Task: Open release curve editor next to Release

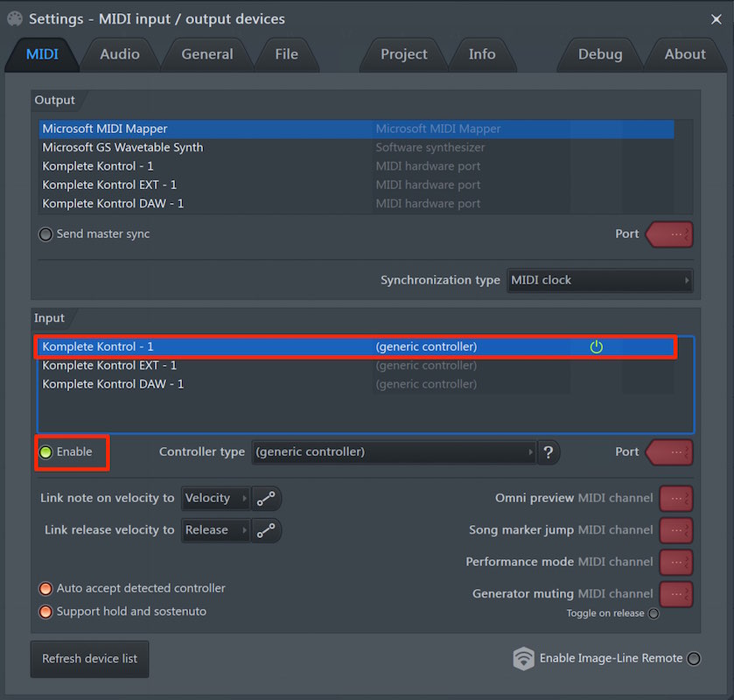Action: 266,530
